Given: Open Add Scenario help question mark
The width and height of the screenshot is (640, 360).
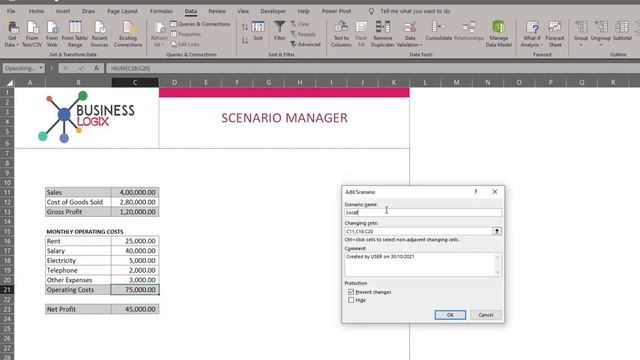Looking at the screenshot, I should coord(476,192).
